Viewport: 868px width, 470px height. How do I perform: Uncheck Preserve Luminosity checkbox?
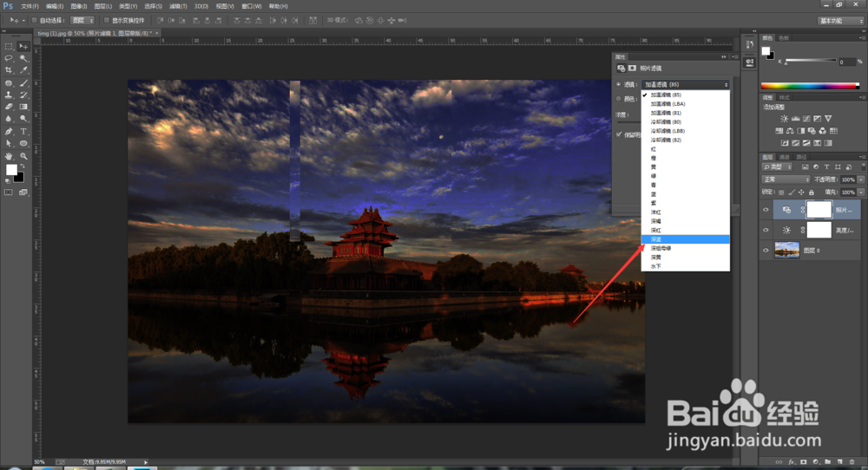coord(619,134)
